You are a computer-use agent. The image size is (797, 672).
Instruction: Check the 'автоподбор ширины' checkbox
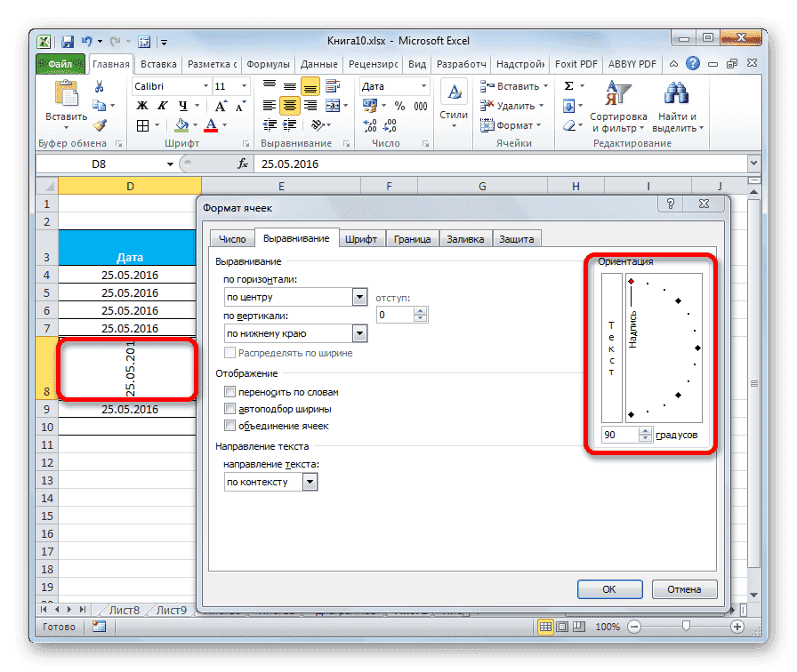click(231, 409)
